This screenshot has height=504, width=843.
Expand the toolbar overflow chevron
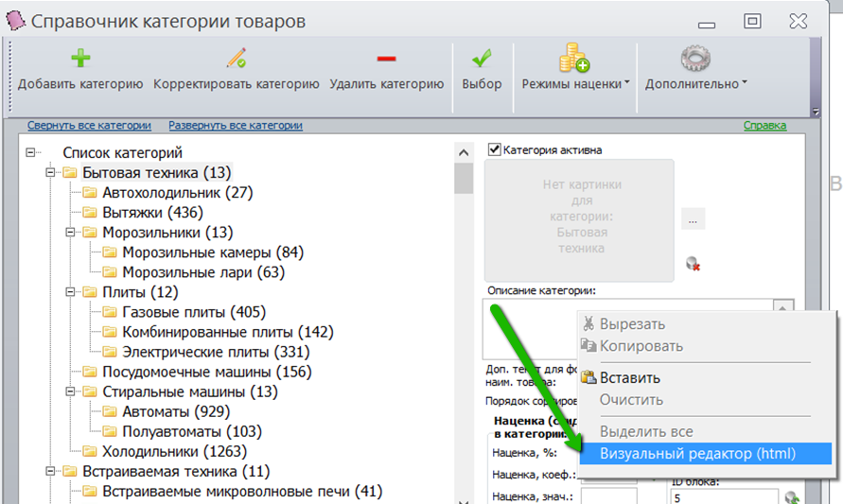(816, 112)
